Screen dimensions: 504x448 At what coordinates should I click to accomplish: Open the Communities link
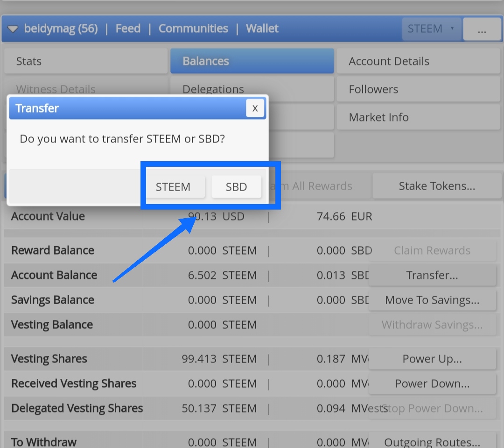coord(193,28)
